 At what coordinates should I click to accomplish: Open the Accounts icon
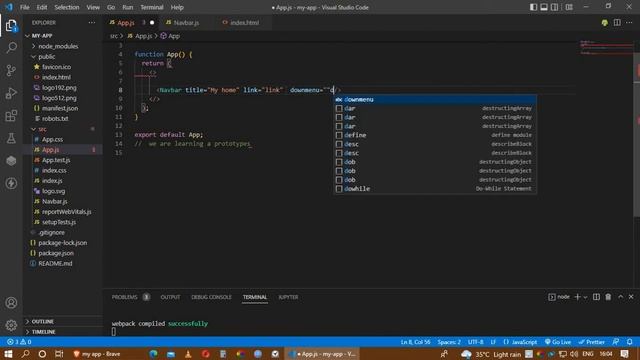click(x=11, y=303)
